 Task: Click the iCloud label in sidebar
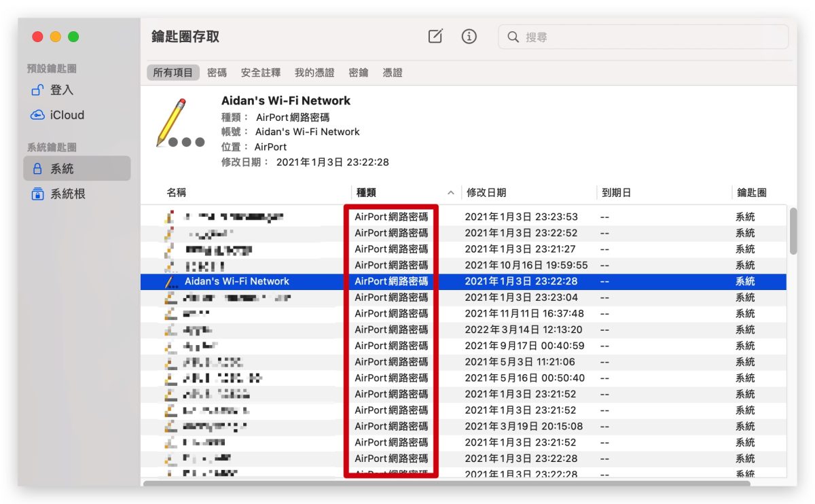tap(67, 115)
